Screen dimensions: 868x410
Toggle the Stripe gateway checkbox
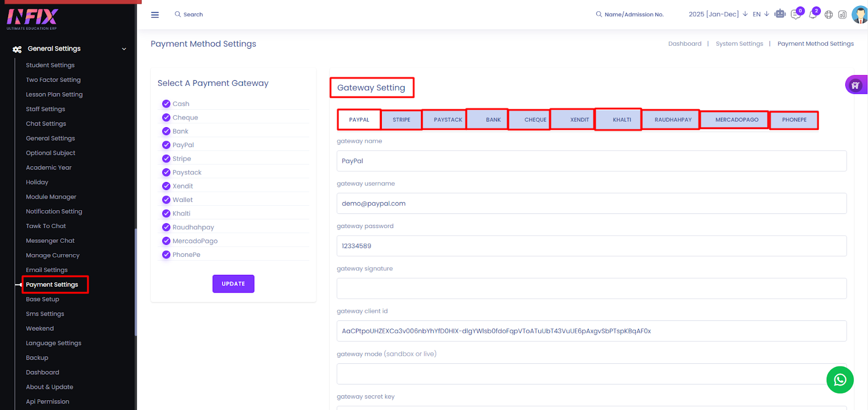pos(166,159)
